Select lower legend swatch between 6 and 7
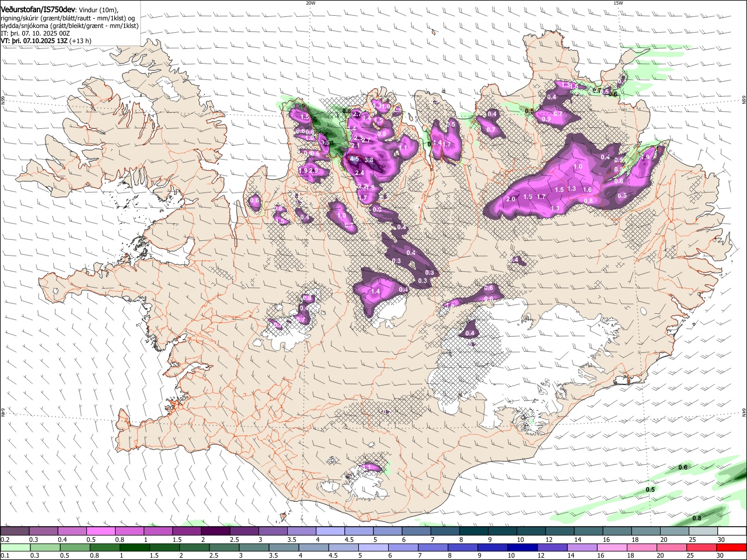747x560 pixels. pyautogui.click(x=403, y=547)
